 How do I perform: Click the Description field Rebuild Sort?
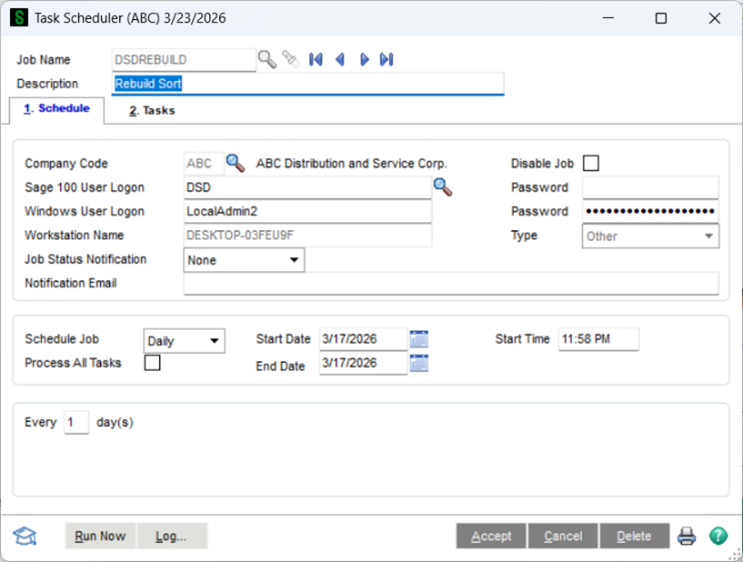(x=308, y=84)
